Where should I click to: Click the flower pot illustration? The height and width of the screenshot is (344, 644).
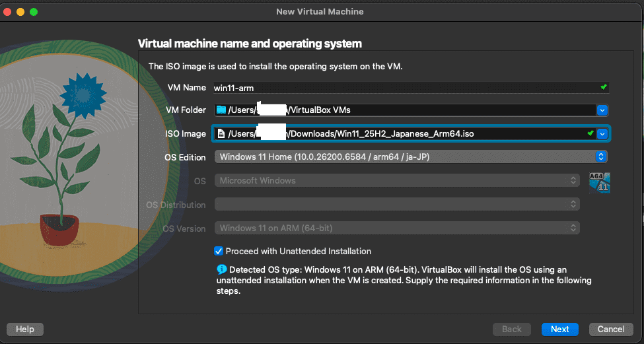59,228
